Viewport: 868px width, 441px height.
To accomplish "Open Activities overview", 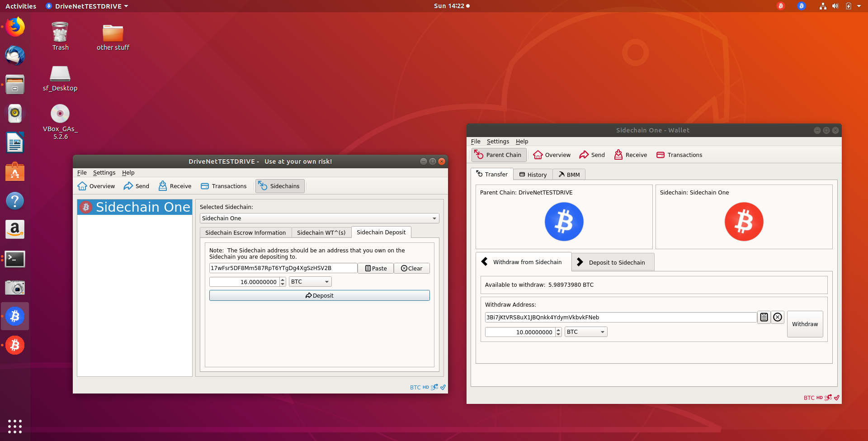I will click(x=21, y=6).
